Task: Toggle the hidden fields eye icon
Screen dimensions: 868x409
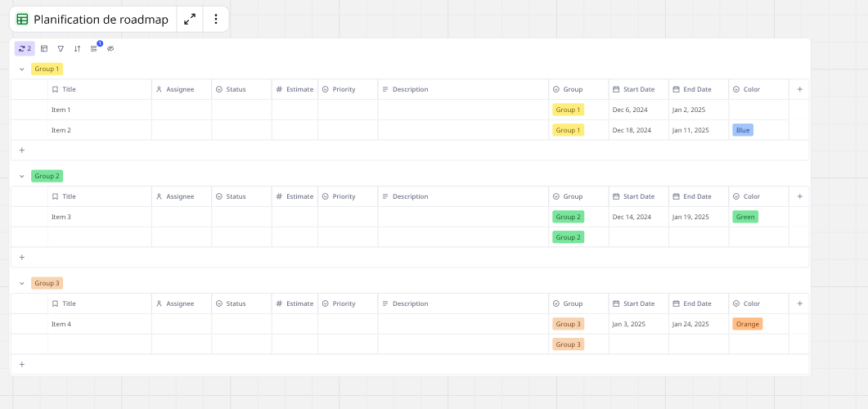Action: coord(110,49)
